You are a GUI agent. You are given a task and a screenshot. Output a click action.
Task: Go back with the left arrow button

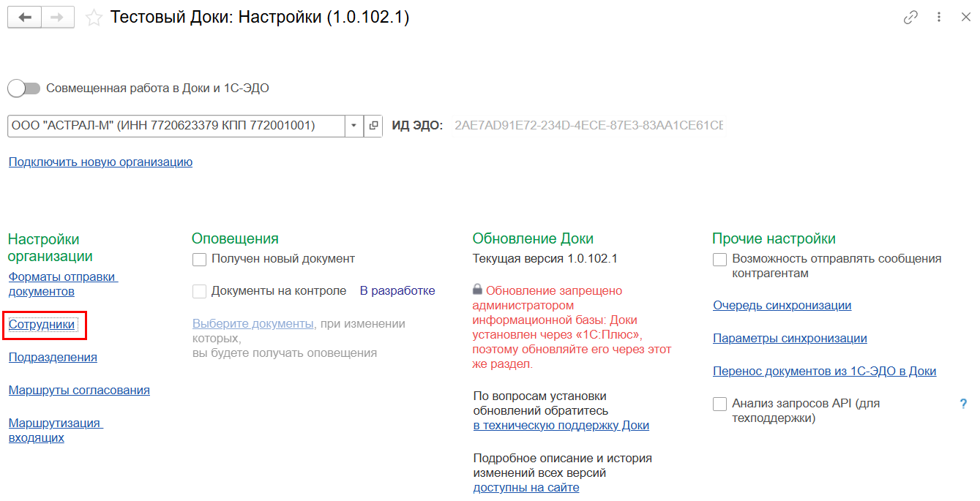24,18
